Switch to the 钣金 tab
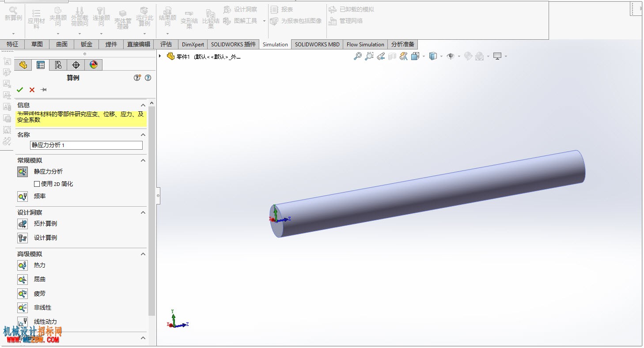This screenshot has width=644, height=348. click(87, 44)
